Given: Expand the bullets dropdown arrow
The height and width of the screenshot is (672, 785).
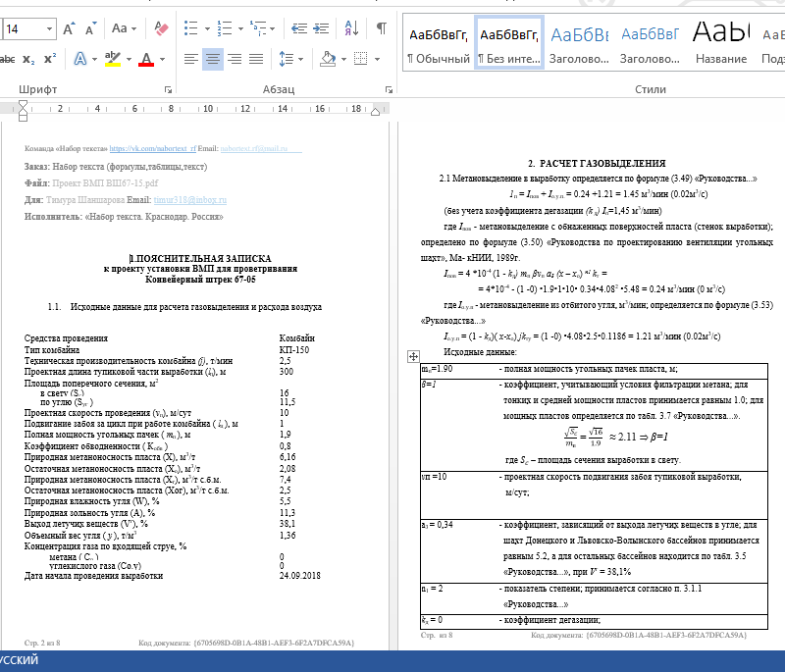Looking at the screenshot, I should [x=207, y=29].
